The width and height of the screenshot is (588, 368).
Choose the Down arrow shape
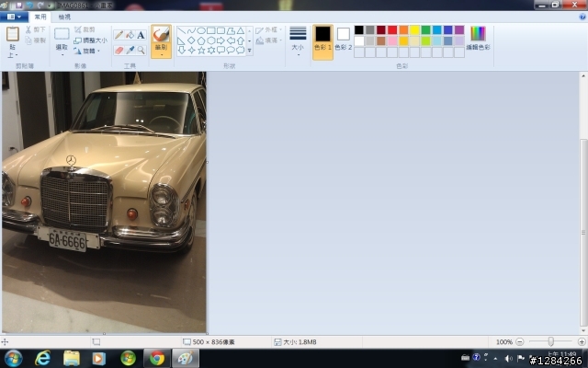coord(182,51)
